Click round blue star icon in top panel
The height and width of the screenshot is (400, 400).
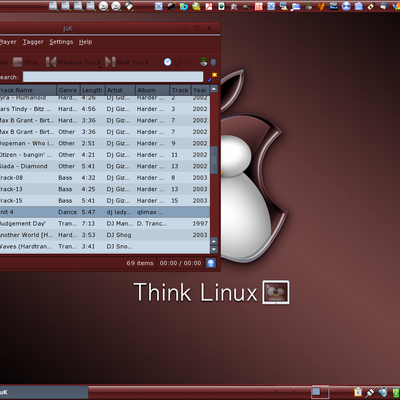coord(346,6)
